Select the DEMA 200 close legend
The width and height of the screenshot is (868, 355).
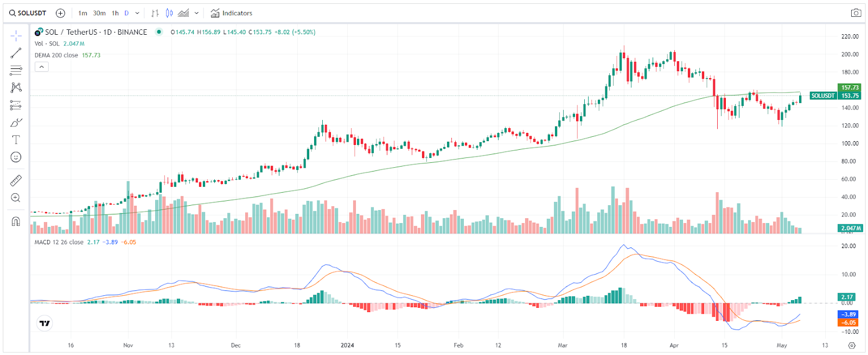click(56, 55)
